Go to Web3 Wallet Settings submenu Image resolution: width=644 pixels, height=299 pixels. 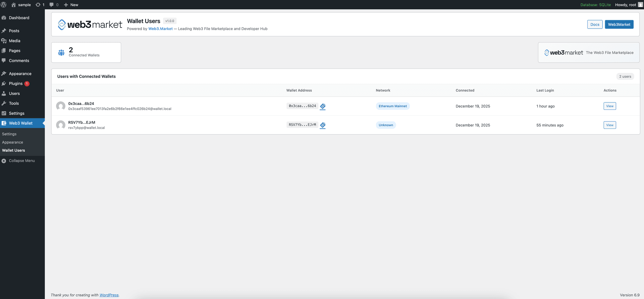click(9, 134)
